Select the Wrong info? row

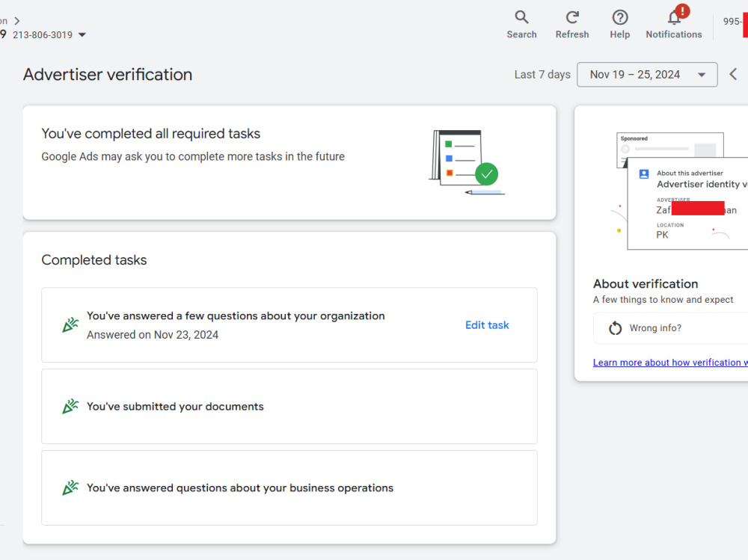(x=671, y=328)
